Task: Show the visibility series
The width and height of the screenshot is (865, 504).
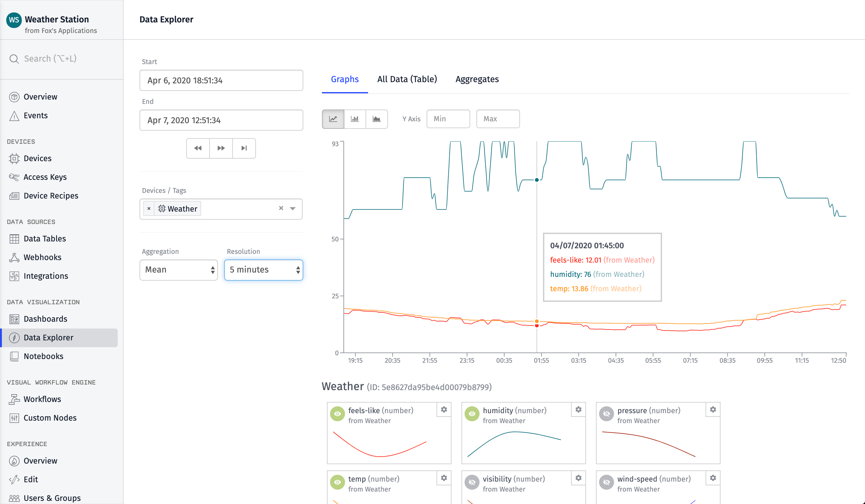Action: click(x=472, y=482)
